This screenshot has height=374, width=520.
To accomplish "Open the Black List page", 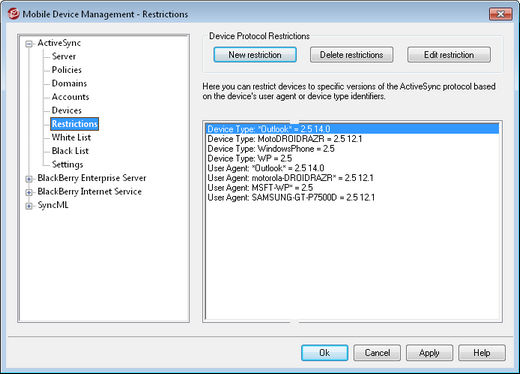I will coord(70,151).
